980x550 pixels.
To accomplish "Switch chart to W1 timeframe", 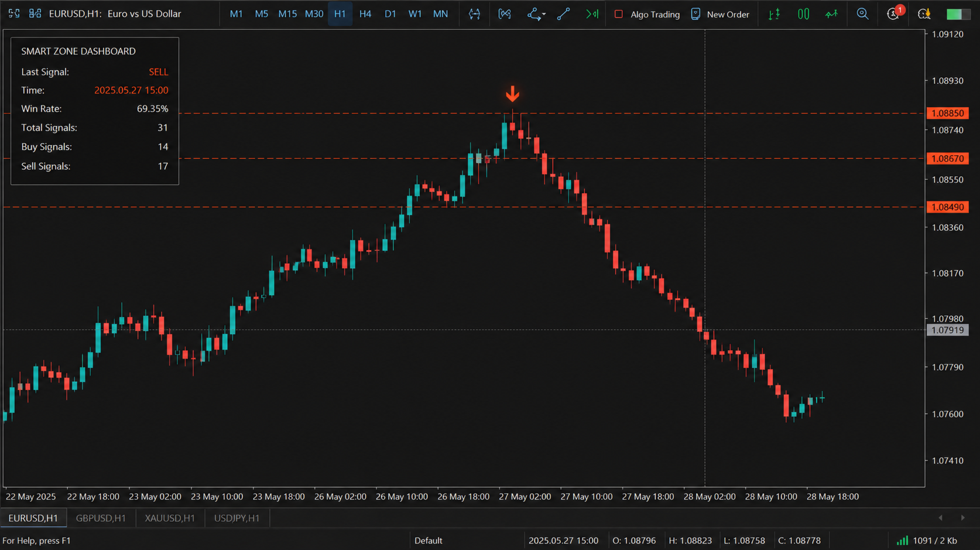I will pos(415,13).
